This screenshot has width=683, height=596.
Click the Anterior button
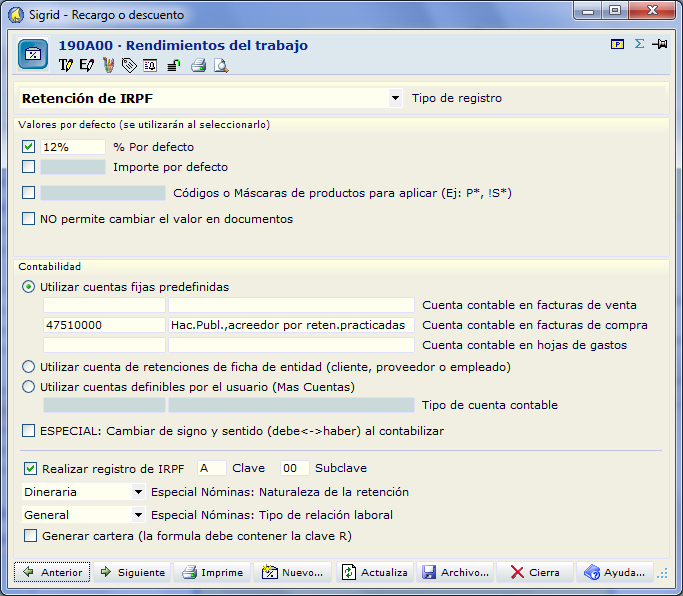[x=52, y=572]
